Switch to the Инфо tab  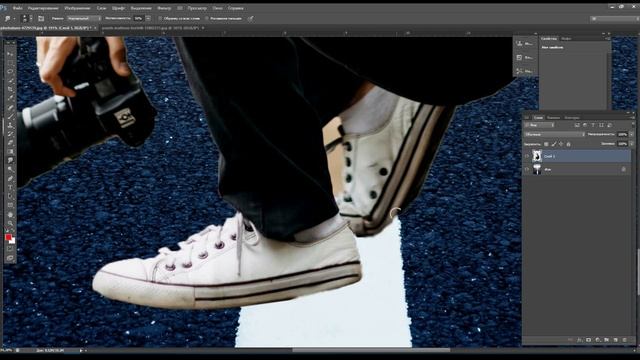coord(566,38)
